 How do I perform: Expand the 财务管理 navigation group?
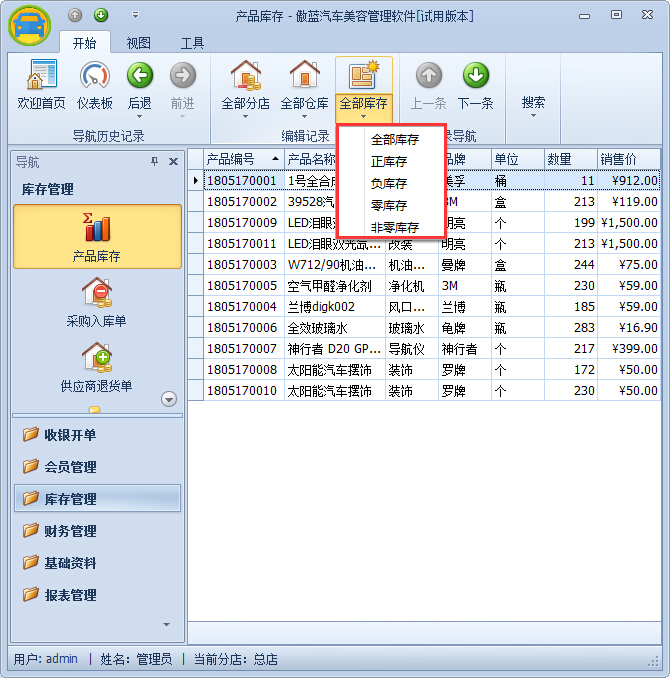[x=70, y=531]
